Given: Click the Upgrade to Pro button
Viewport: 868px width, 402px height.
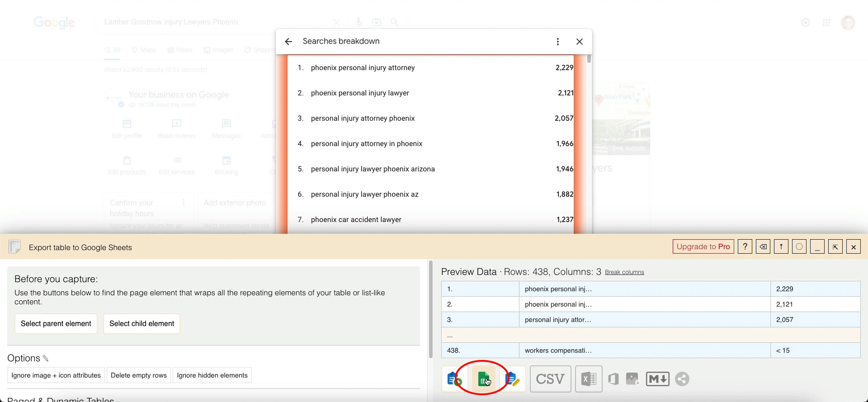Looking at the screenshot, I should pos(703,247).
